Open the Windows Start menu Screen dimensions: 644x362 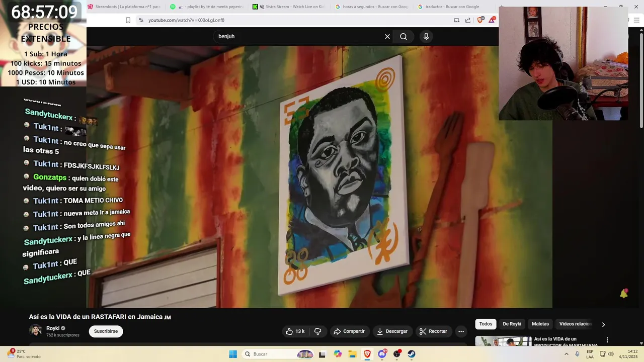233,354
